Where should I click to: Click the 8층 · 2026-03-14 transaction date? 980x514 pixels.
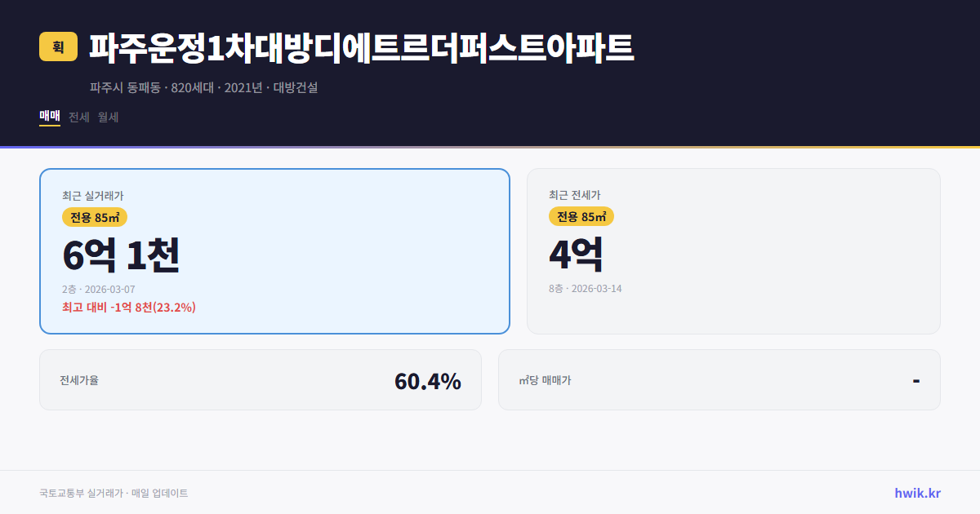584,288
